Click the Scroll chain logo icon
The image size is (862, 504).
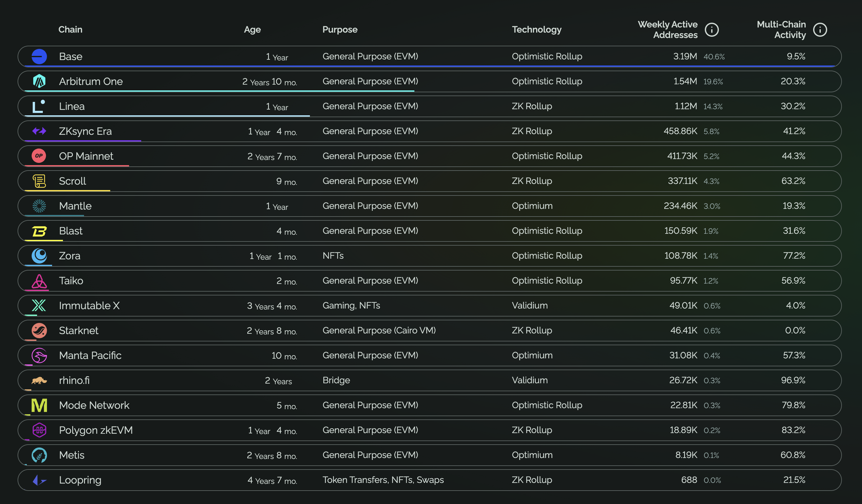tap(39, 181)
